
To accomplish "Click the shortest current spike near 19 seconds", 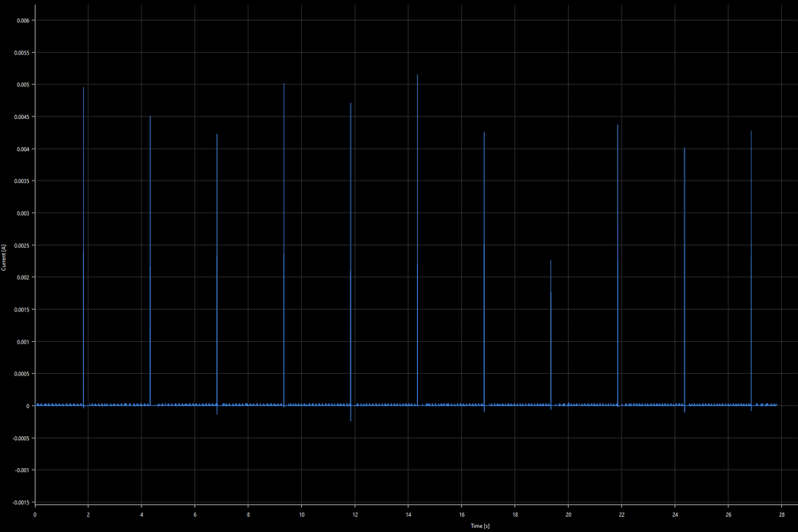I will 550,333.
